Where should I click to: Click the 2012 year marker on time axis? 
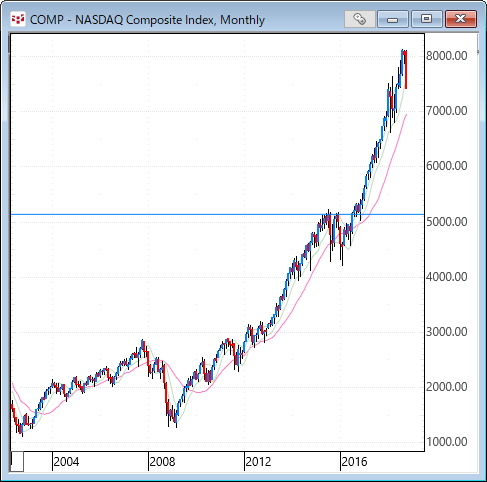click(258, 462)
